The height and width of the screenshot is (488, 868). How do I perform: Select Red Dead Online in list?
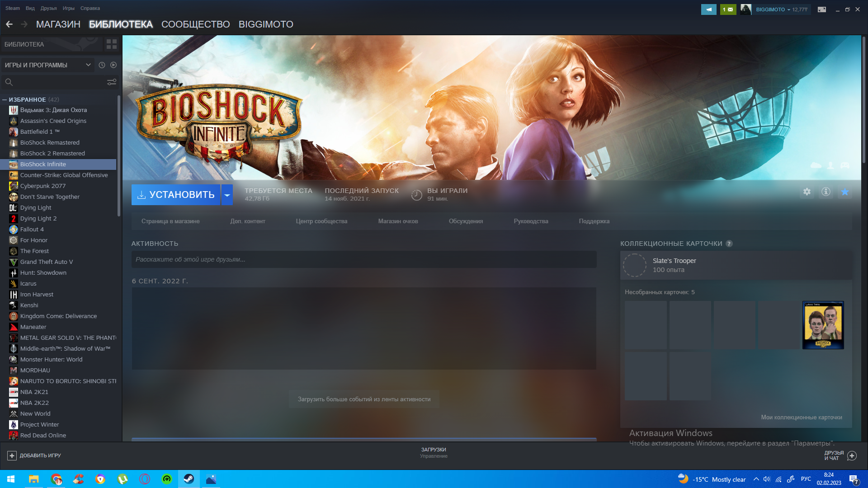(x=59, y=436)
